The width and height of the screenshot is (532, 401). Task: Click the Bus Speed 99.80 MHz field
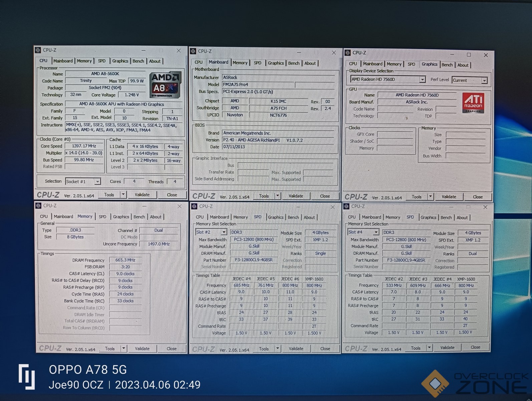84,160
